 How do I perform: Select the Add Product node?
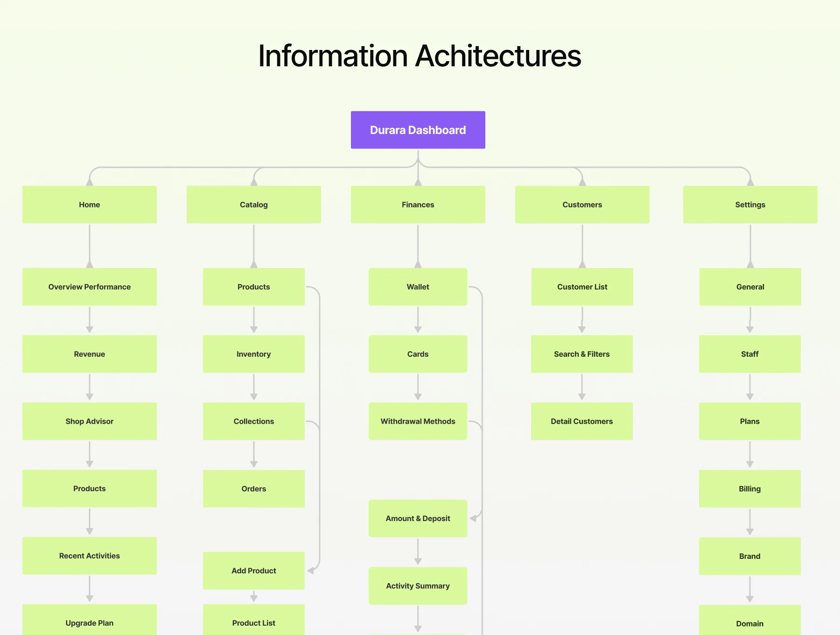254,571
